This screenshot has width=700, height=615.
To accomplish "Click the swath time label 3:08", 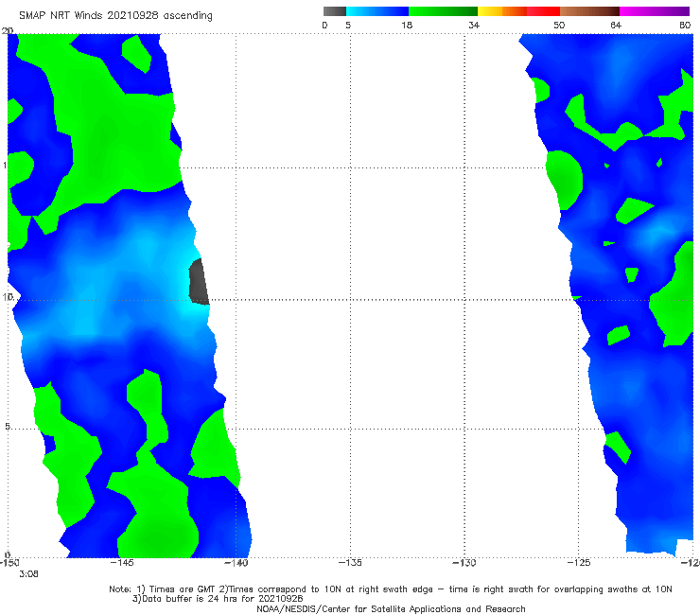I will 28,574.
